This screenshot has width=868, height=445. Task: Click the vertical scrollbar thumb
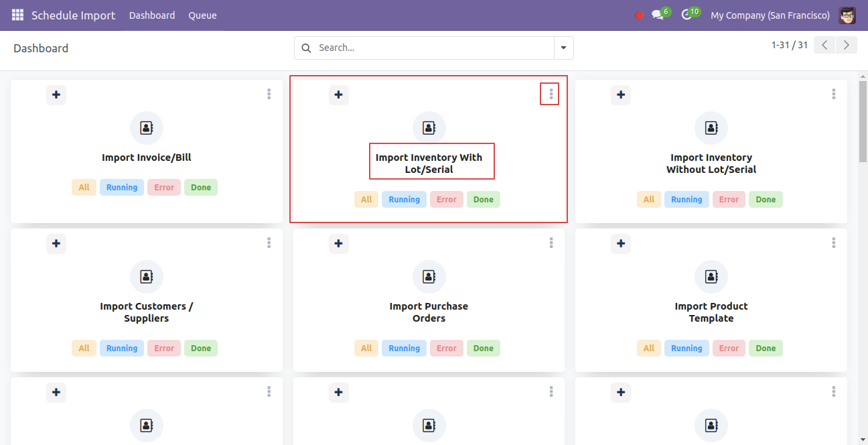863,121
